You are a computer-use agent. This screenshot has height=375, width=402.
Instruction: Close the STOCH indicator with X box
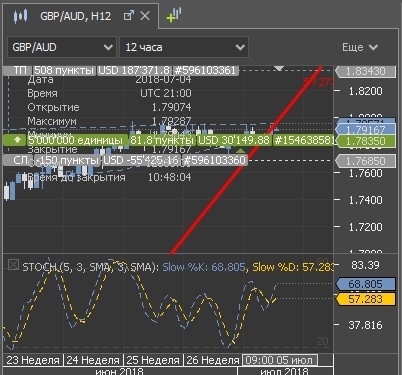pos(13,265)
